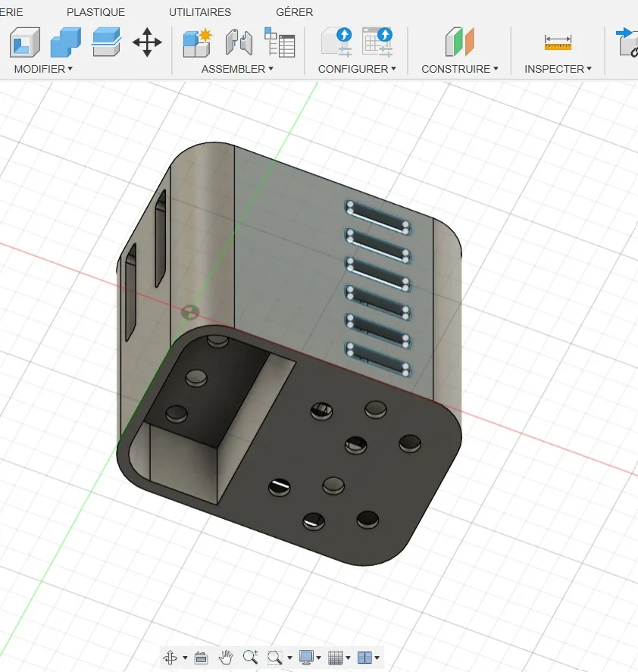Click the Measure ruler icon
Image resolution: width=638 pixels, height=672 pixels.
click(558, 42)
